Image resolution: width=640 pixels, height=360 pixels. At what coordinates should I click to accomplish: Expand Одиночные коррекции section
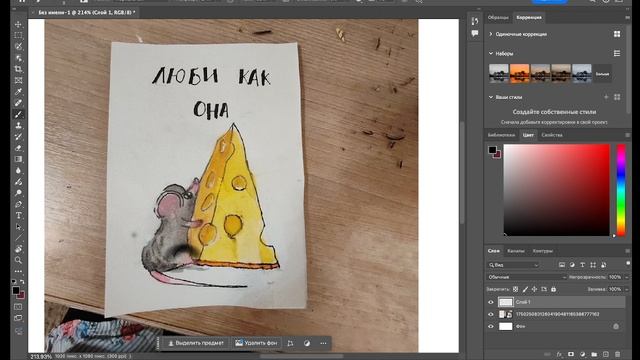pyautogui.click(x=491, y=34)
